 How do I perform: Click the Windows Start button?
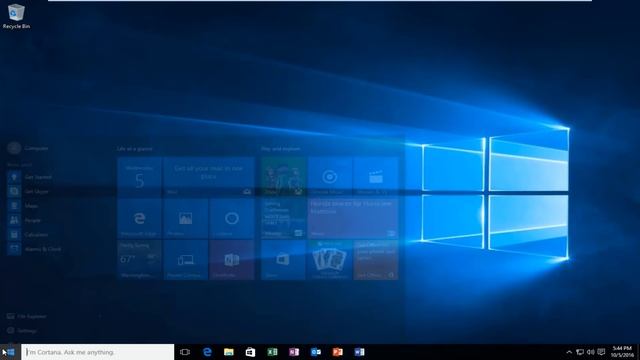(11, 352)
